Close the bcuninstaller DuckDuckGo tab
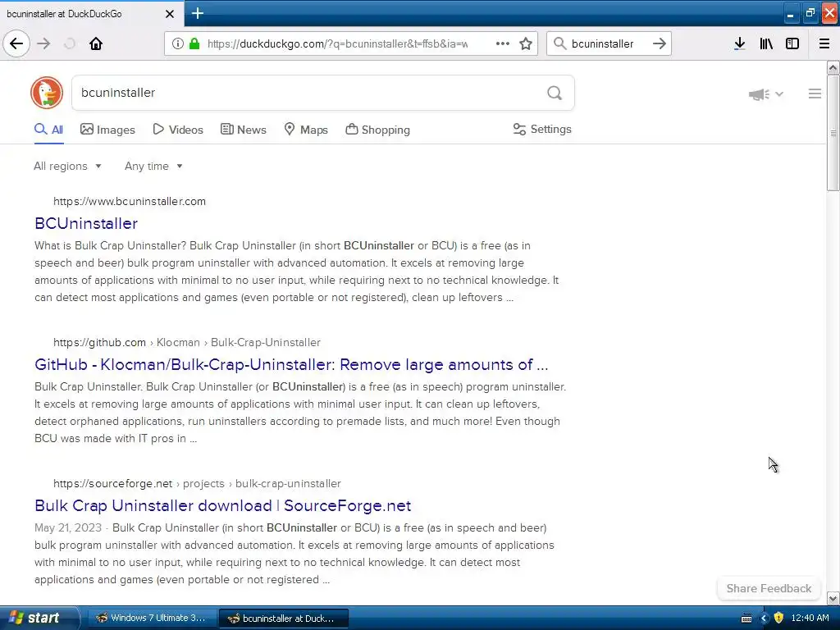 pyautogui.click(x=170, y=14)
